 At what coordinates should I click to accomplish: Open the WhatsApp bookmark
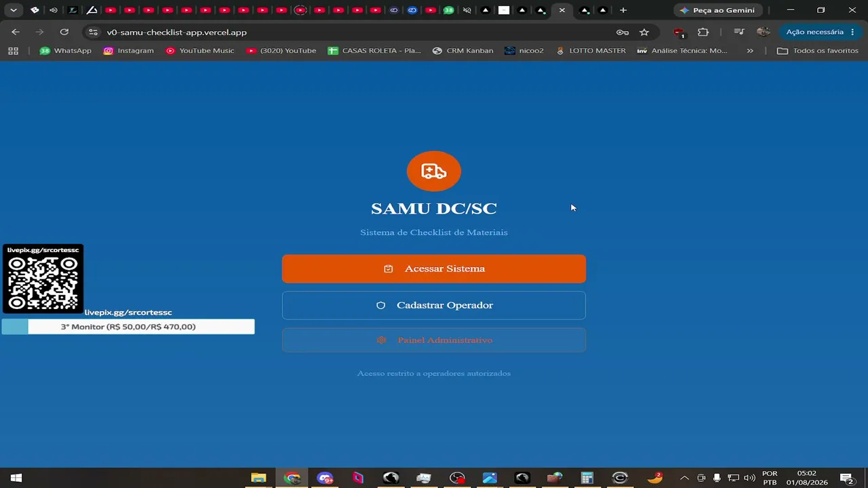coord(65,51)
